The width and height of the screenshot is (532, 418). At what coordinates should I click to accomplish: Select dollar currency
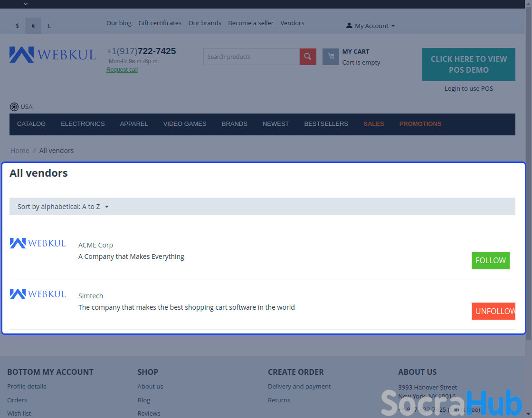pyautogui.click(x=17, y=26)
